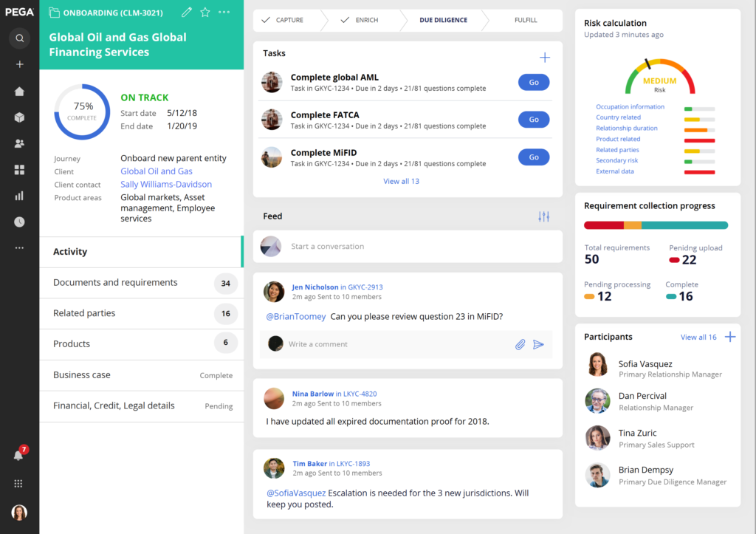Click the requirement collection progress bar
The height and width of the screenshot is (534, 756).
click(656, 225)
